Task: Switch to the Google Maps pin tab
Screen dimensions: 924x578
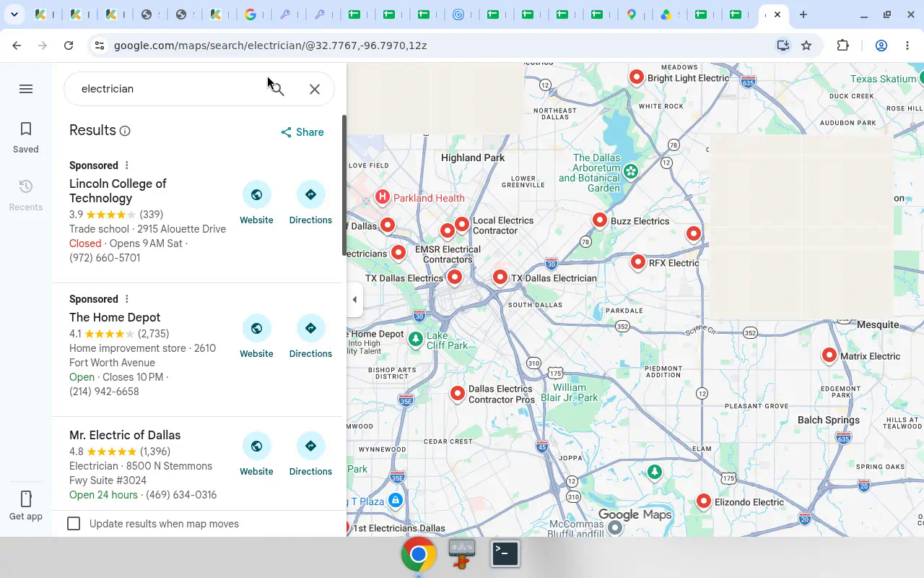Action: click(632, 14)
